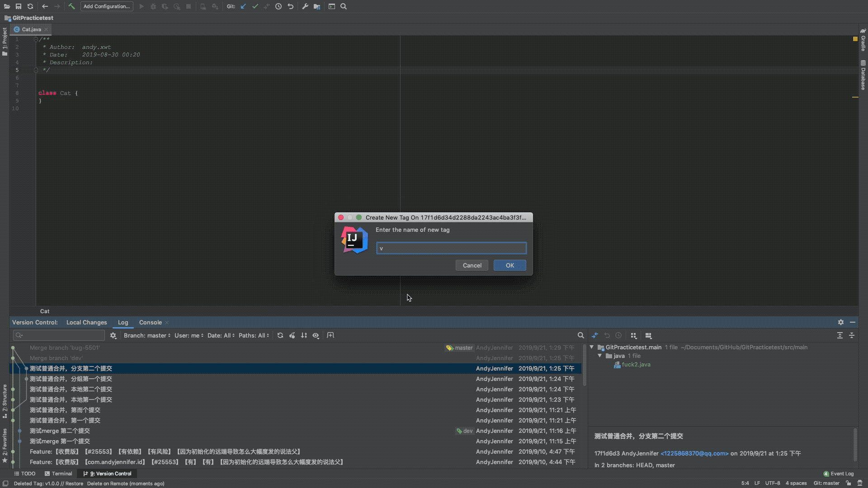Switch to the Log tab
Image resolution: width=868 pixels, height=488 pixels.
pyautogui.click(x=123, y=322)
